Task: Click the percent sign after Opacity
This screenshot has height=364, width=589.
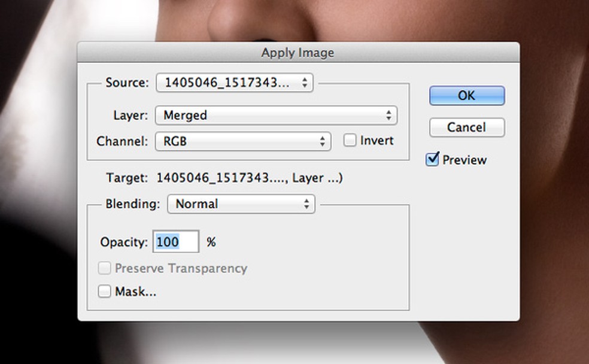Action: click(x=211, y=242)
